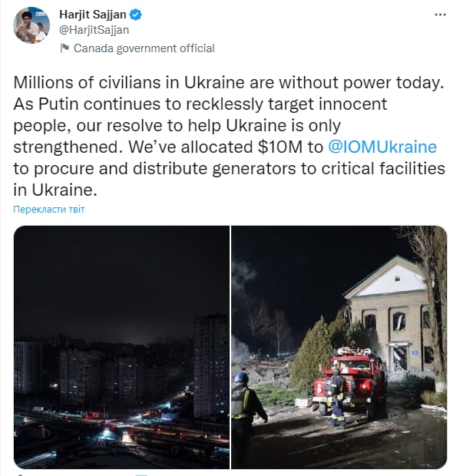460x476 pixels.
Task: Open the fire truck night photo
Action: [x=339, y=347]
